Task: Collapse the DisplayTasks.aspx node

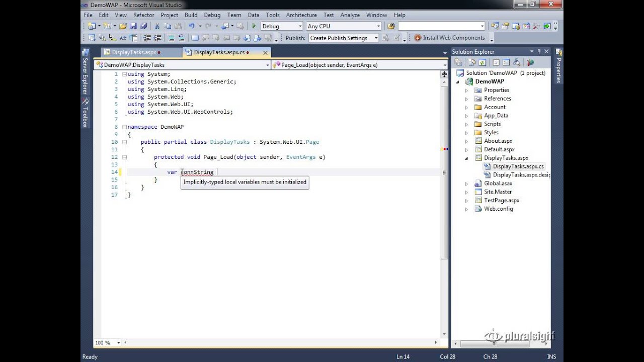Action: click(x=466, y=158)
